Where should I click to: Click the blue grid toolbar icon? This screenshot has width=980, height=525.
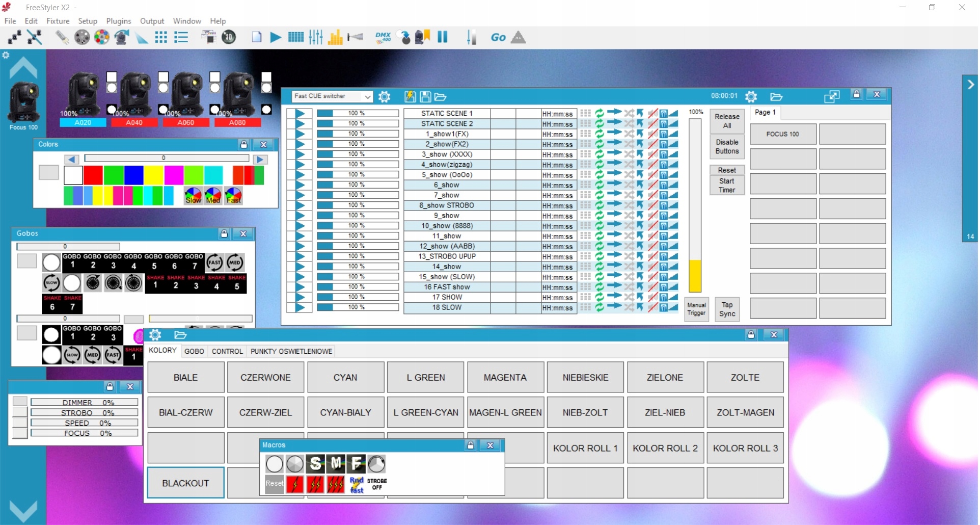(161, 37)
